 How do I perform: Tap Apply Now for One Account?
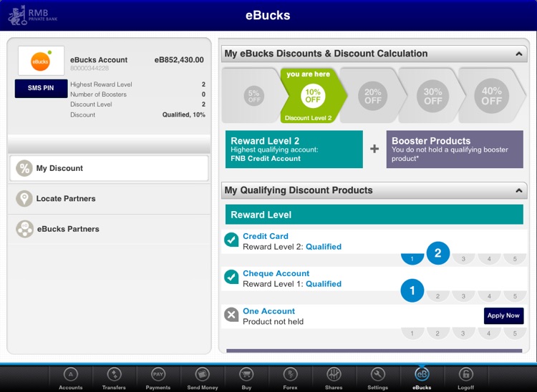click(x=503, y=315)
